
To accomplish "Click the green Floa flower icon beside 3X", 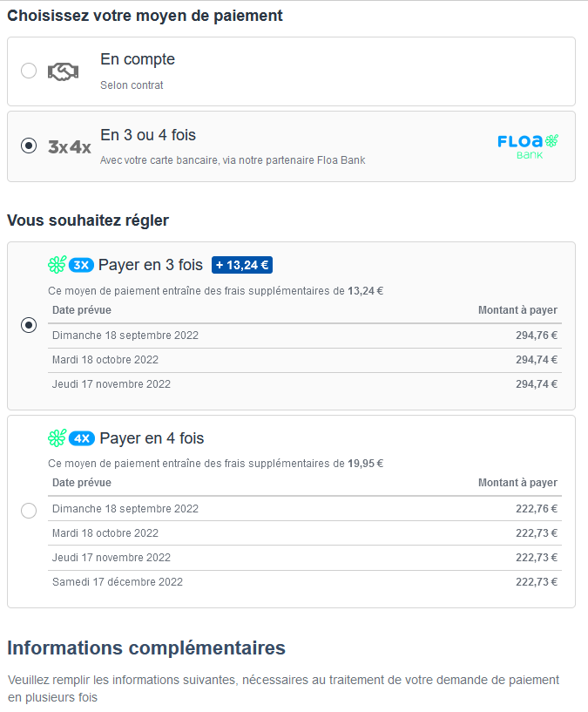I will (57, 265).
